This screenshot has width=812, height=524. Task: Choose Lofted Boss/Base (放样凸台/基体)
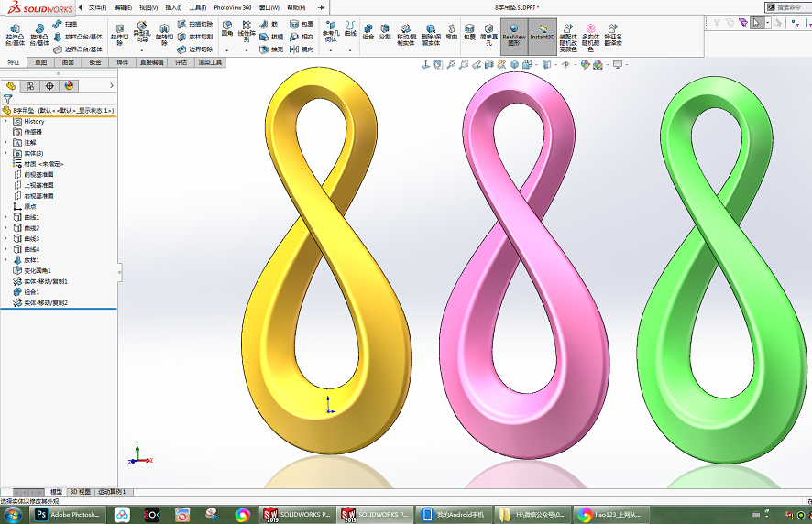tap(78, 37)
